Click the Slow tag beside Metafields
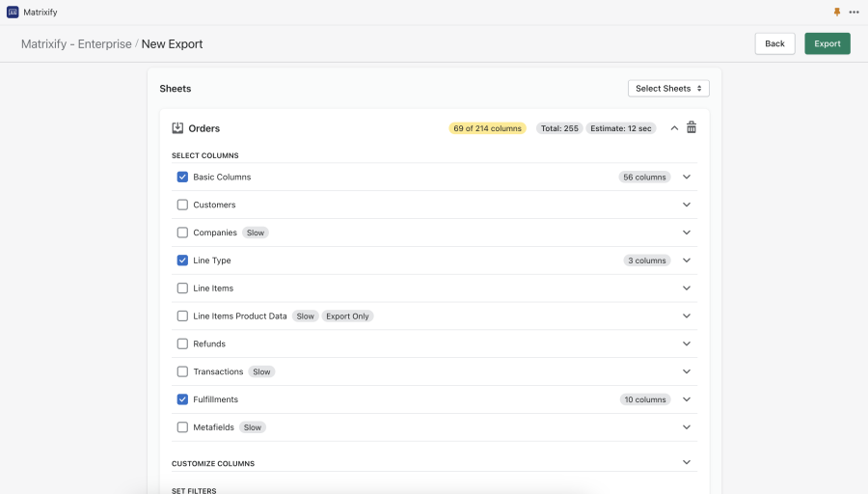The width and height of the screenshot is (868, 494). coord(253,427)
